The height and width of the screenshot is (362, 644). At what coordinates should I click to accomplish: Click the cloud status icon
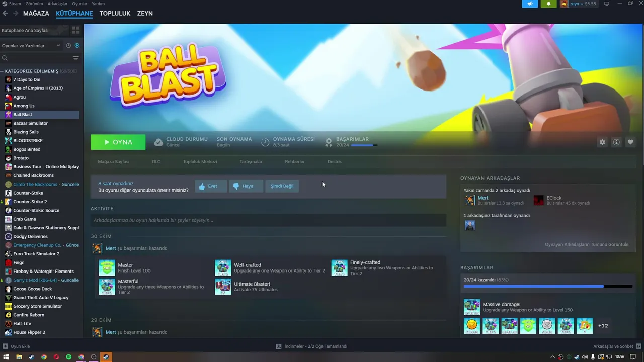pos(158,142)
